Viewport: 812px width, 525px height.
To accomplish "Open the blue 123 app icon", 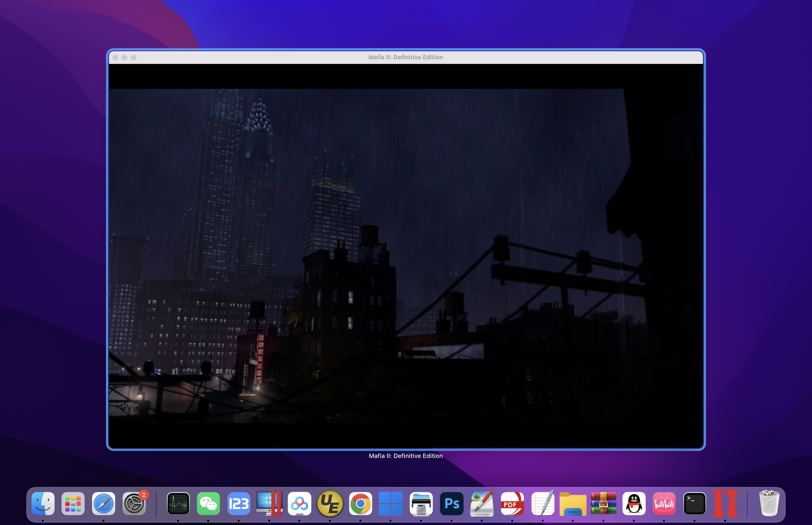I will tap(238, 504).
